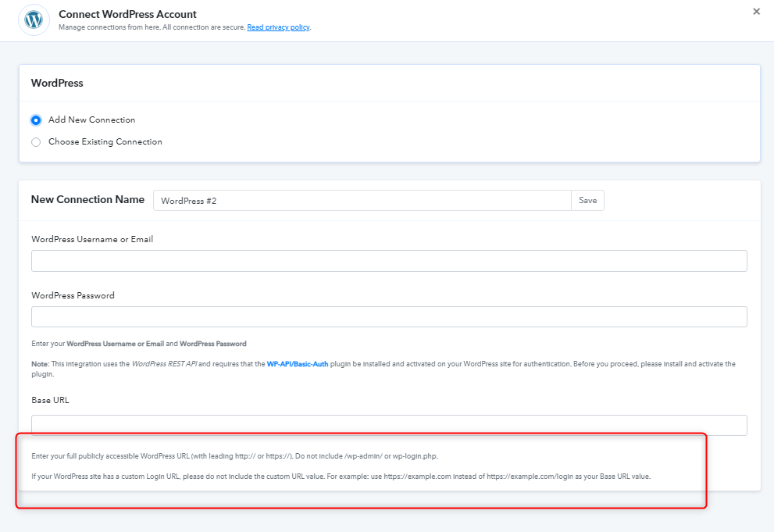
Task: Click the 'Enter your full publicly accessible' hint
Action: (234, 456)
